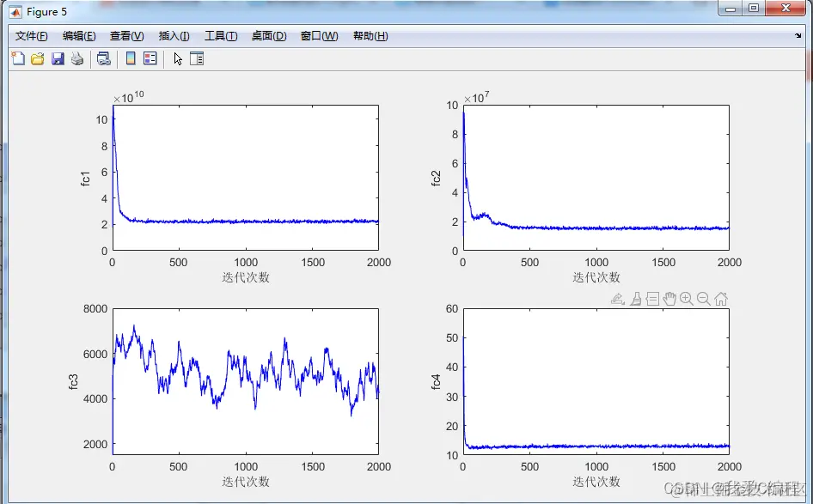Image resolution: width=813 pixels, height=504 pixels.
Task: Select the fc4 convergence curve plot area
Action: pos(596,382)
